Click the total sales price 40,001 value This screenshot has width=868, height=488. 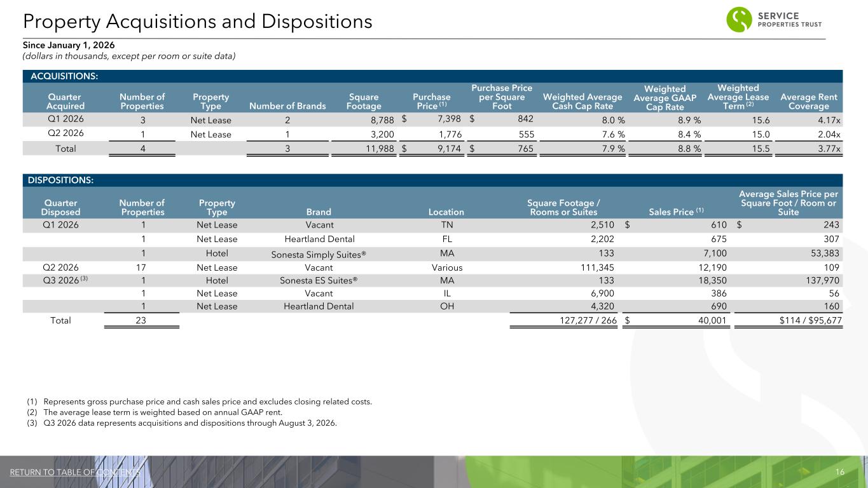pos(713,321)
